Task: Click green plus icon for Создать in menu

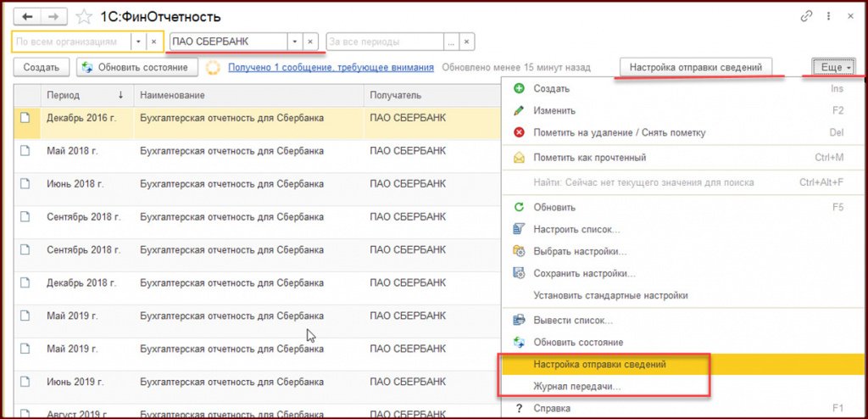Action: [x=519, y=88]
